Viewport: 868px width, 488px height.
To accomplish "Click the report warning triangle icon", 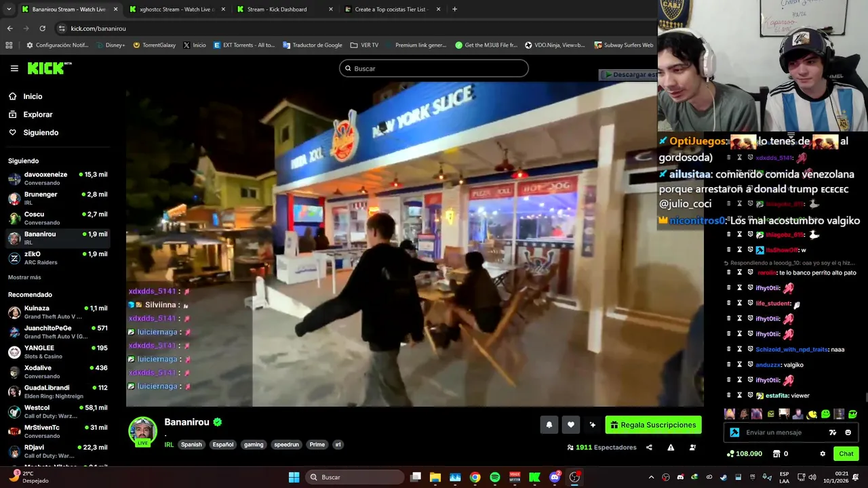I will point(671,447).
